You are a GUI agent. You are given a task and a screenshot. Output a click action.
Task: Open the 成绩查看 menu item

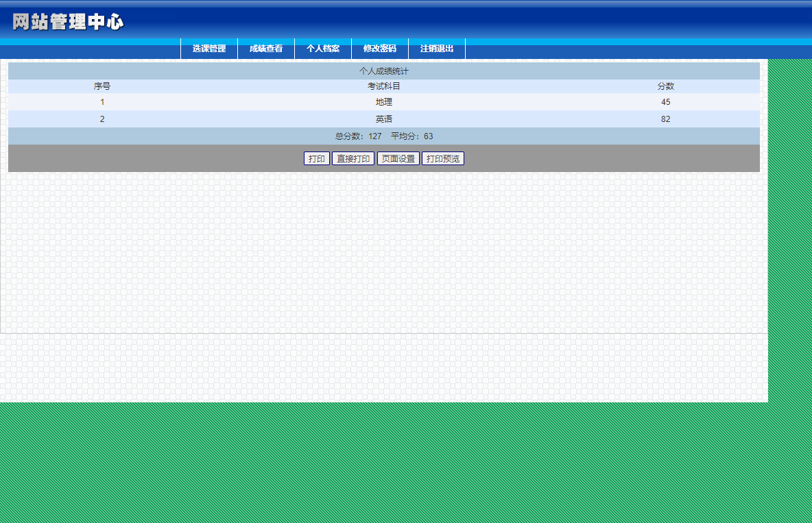pyautogui.click(x=266, y=49)
